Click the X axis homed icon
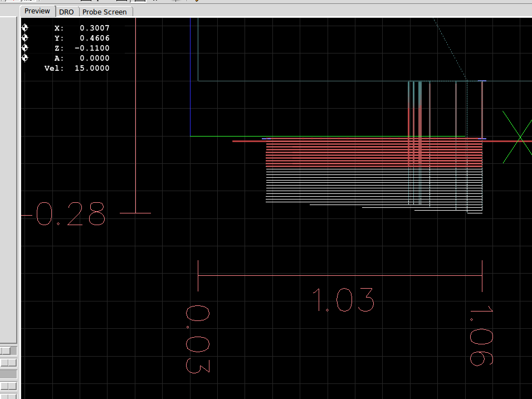Screen dimensions: 532x399 tap(25, 28)
